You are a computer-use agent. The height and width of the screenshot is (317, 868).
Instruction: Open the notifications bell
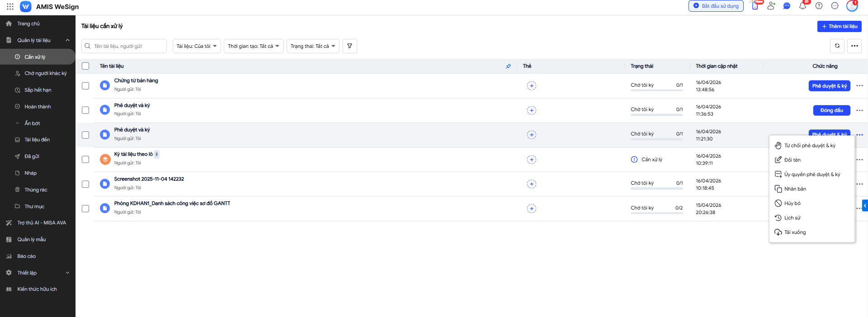(802, 6)
